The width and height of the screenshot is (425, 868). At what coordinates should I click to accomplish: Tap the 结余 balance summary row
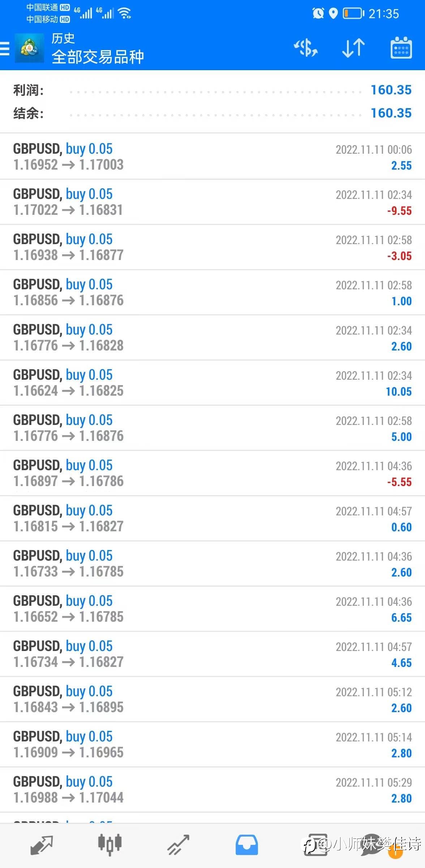[x=212, y=113]
